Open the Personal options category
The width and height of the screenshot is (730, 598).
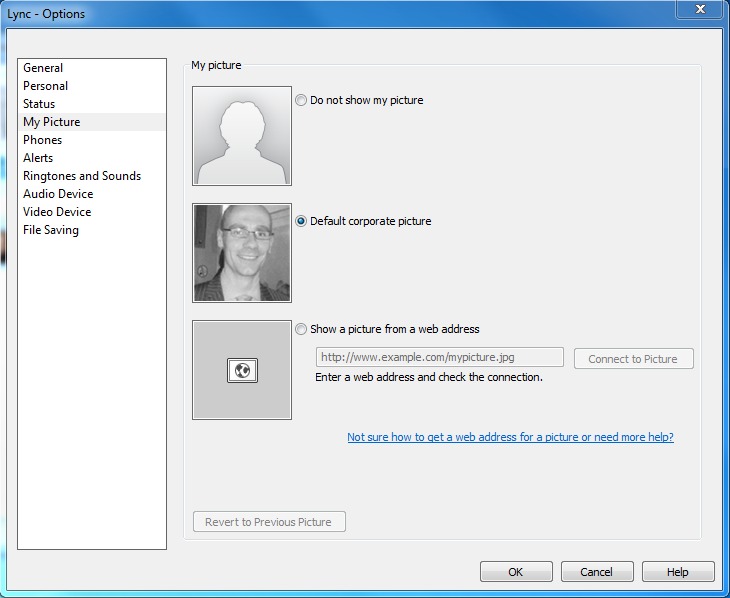92,86
